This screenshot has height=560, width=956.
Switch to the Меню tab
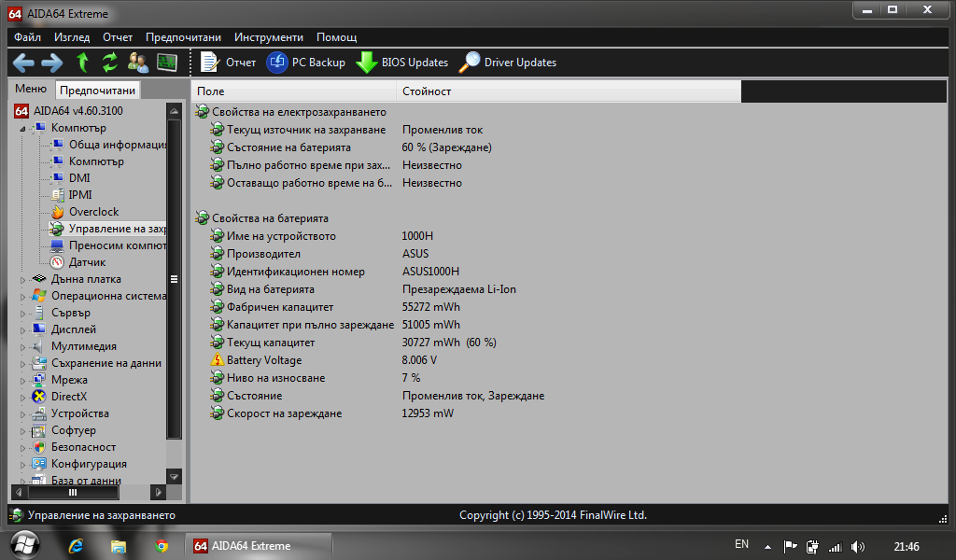31,89
